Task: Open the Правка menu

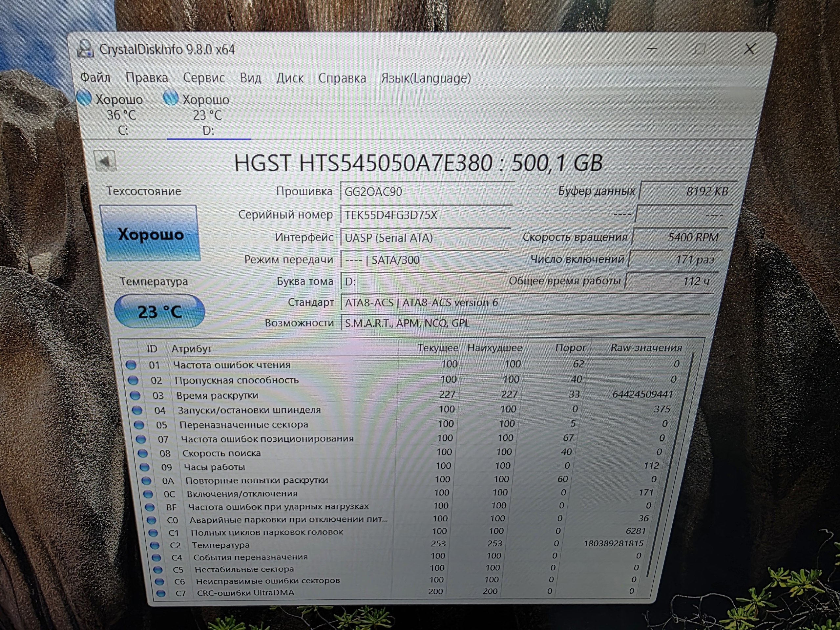Action: (x=147, y=77)
